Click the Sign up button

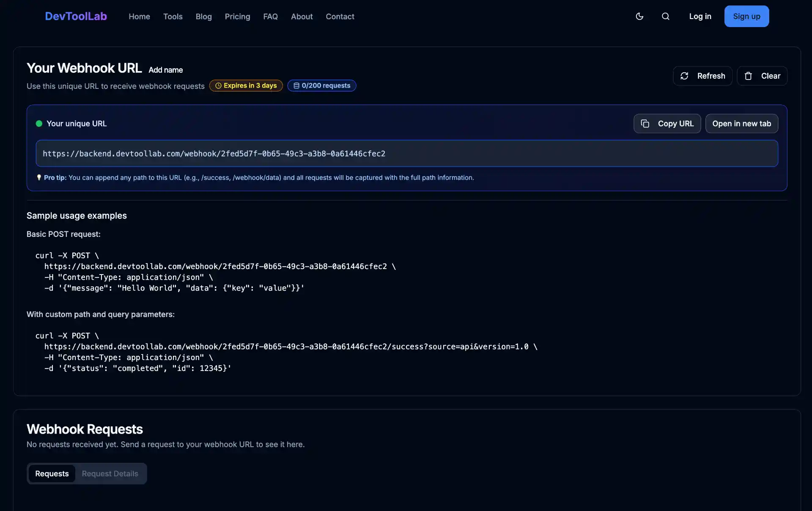(746, 16)
